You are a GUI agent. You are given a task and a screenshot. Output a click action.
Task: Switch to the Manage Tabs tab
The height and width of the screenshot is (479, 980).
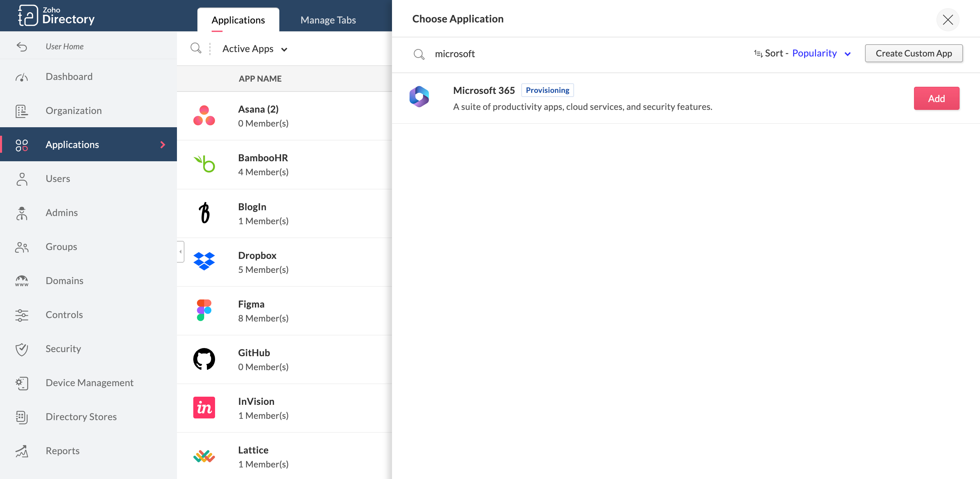coord(328,20)
